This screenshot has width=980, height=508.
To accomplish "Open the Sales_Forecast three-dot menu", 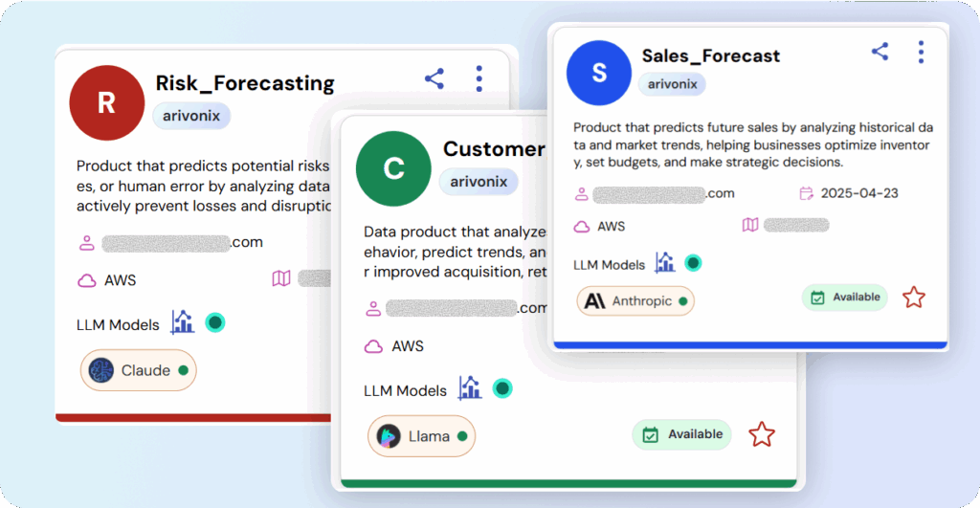I will 921,52.
